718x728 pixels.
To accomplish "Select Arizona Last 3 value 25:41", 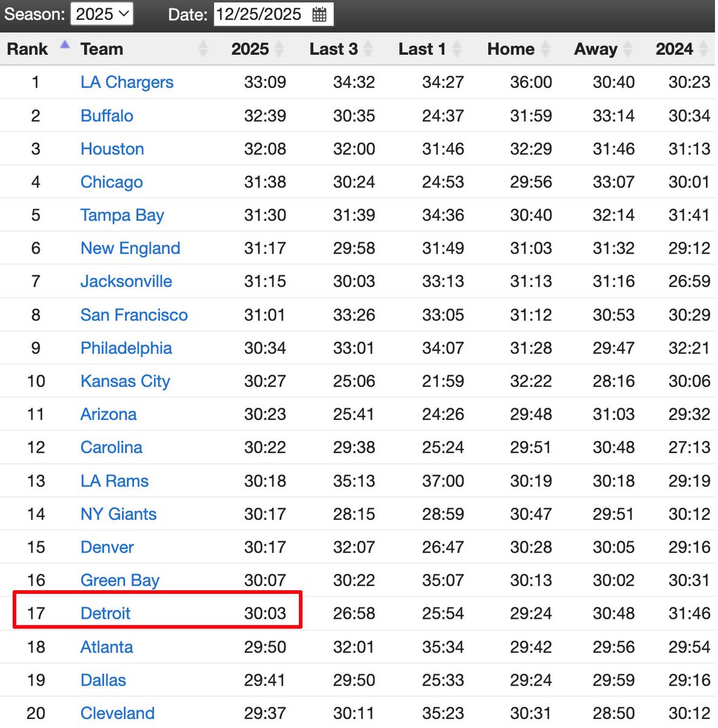I will click(x=354, y=414).
